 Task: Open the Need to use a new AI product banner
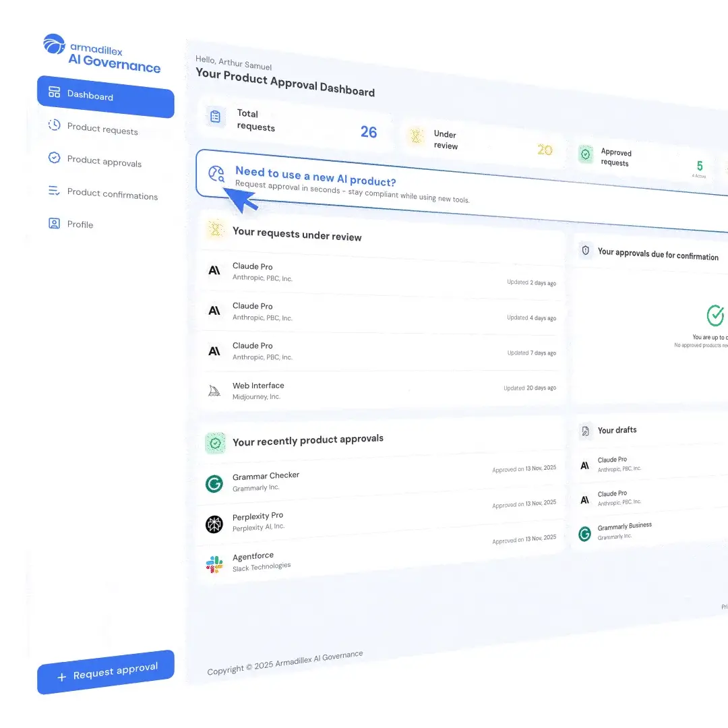[462, 190]
